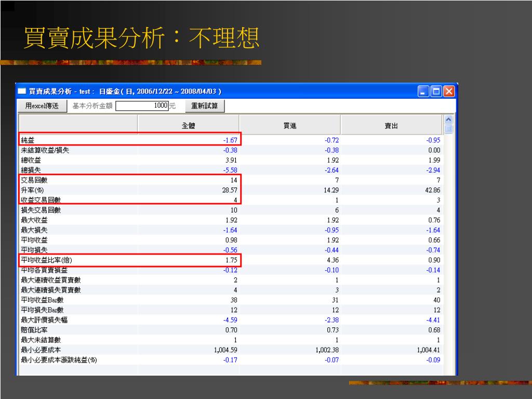Viewport: 532px width, 399px height.
Task: Click the scrollbar up arrow
Action: point(448,119)
